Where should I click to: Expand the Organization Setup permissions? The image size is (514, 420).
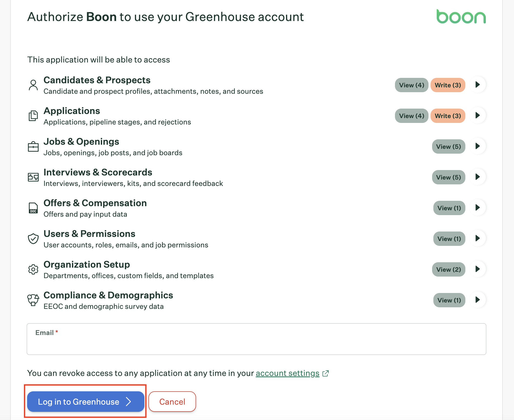pos(478,269)
